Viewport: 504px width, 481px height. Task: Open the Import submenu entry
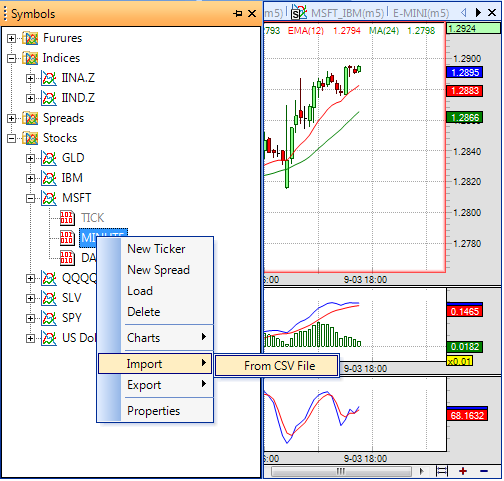155,364
